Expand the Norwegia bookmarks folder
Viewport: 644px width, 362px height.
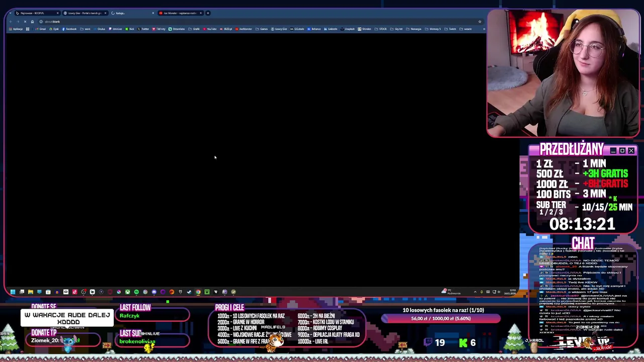click(414, 29)
